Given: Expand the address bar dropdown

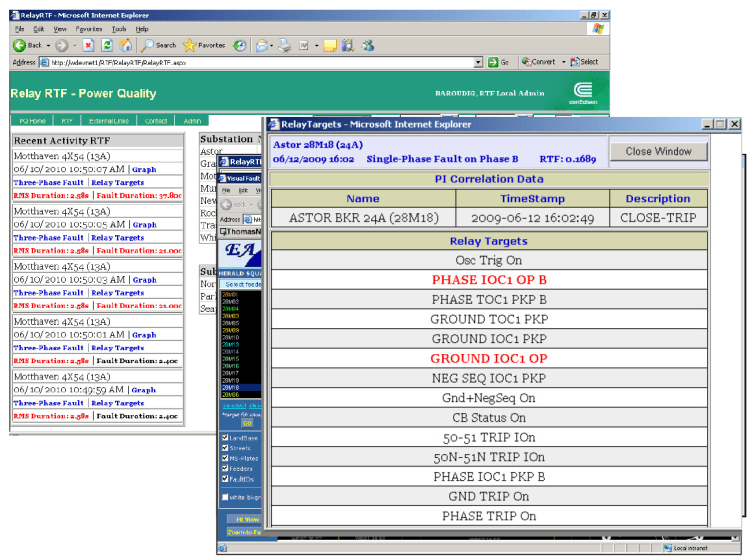Looking at the screenshot, I should [x=478, y=62].
